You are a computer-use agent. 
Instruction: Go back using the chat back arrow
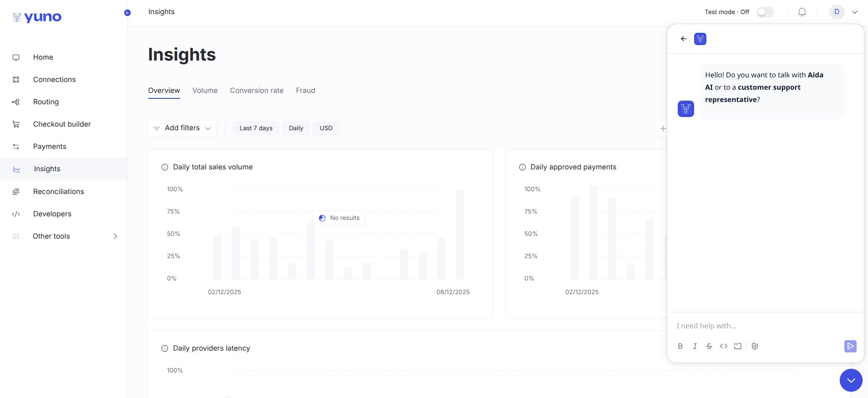click(x=683, y=39)
